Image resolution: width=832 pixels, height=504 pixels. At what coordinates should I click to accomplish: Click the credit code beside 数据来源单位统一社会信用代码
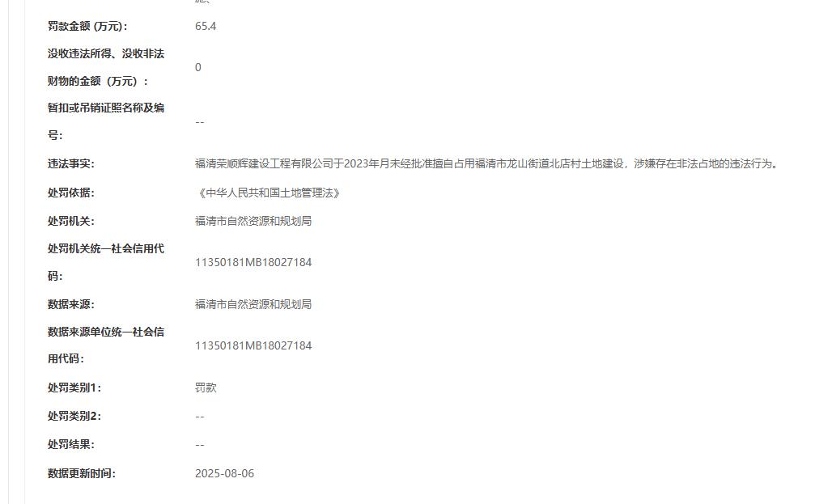pyautogui.click(x=253, y=345)
